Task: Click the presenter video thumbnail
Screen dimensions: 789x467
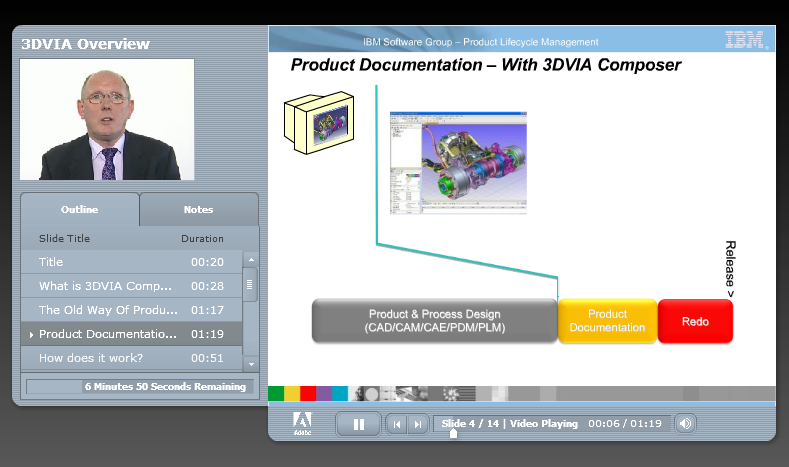Action: click(x=107, y=119)
